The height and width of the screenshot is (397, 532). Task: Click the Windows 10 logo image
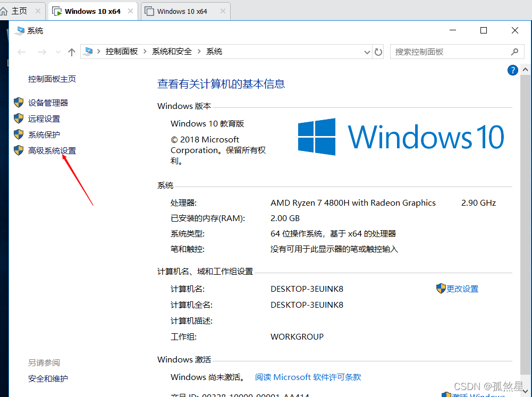coord(401,137)
